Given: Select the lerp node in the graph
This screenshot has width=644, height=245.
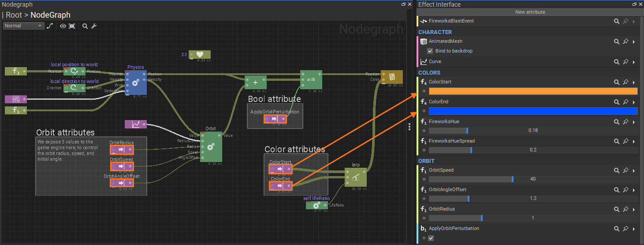Looking at the screenshot, I should [356, 177].
